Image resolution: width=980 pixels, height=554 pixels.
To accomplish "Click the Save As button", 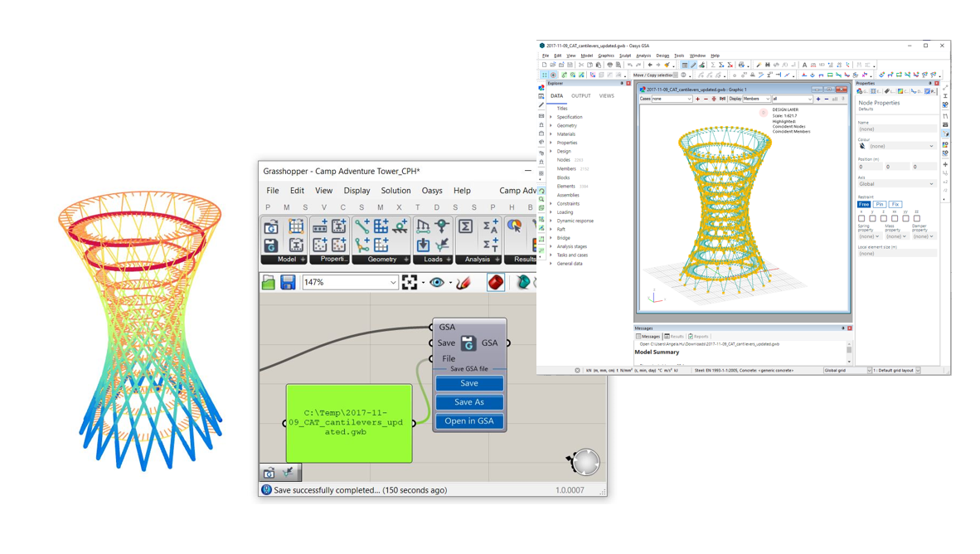I will coord(468,401).
